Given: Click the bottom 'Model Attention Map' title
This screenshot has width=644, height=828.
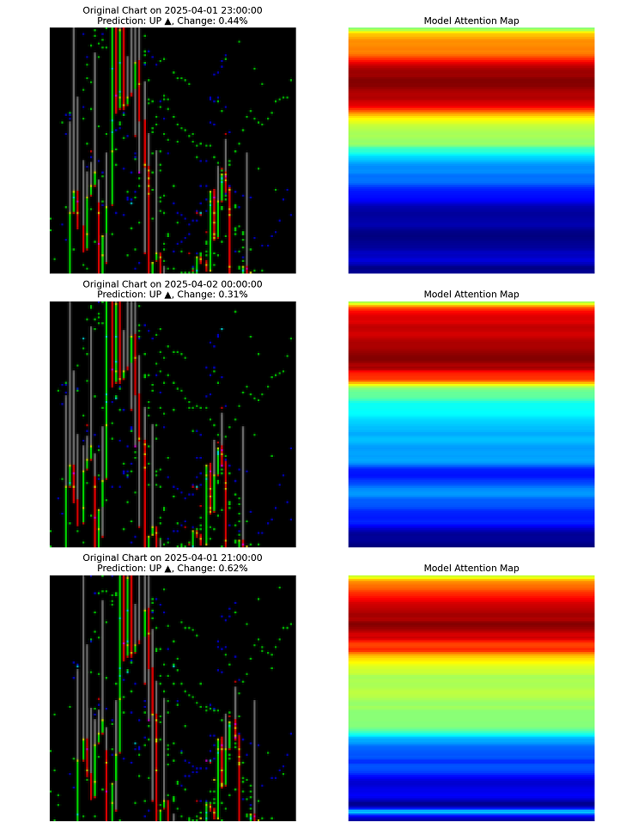Looking at the screenshot, I should (471, 569).
